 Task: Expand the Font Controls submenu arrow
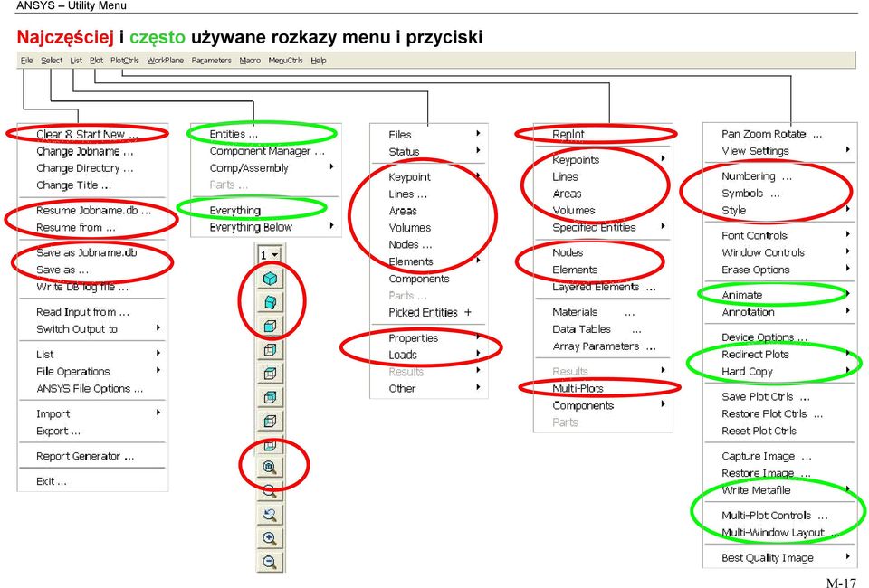[x=848, y=235]
